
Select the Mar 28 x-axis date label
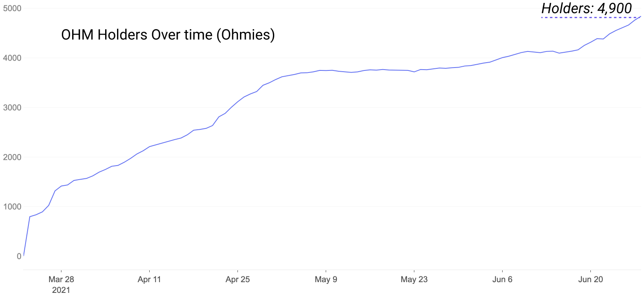pos(61,280)
